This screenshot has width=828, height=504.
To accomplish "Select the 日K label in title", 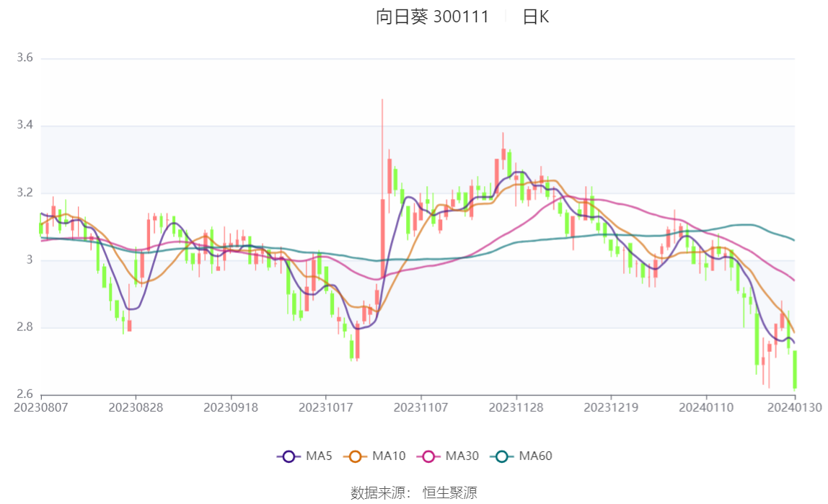I will pos(535,17).
